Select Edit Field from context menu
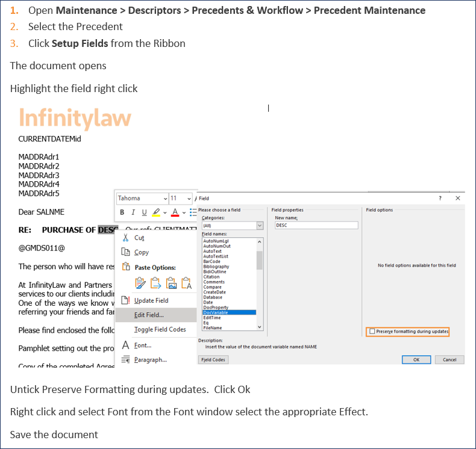Viewport: 476px width, 449px height. [x=149, y=315]
